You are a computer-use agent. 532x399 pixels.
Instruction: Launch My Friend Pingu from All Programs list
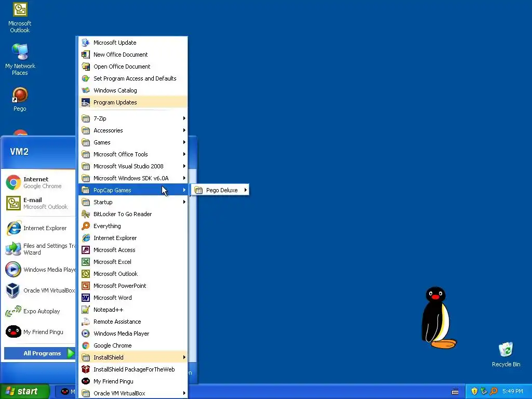[x=133, y=381]
